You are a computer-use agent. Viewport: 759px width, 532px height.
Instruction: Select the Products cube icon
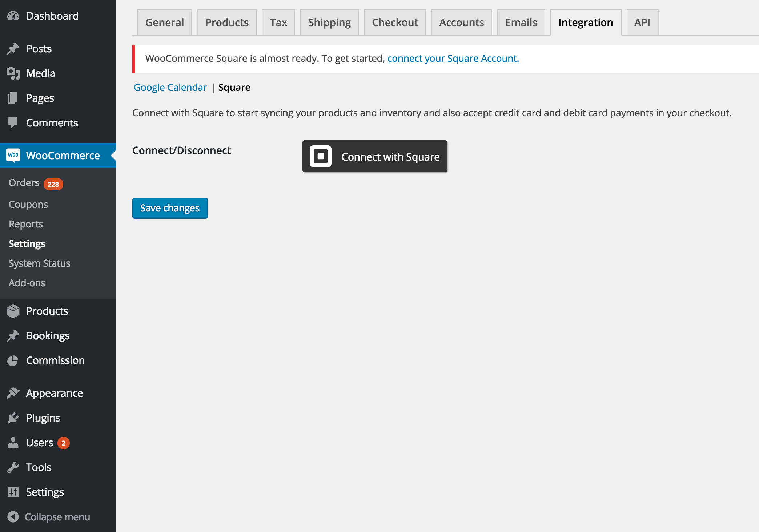[x=13, y=311]
